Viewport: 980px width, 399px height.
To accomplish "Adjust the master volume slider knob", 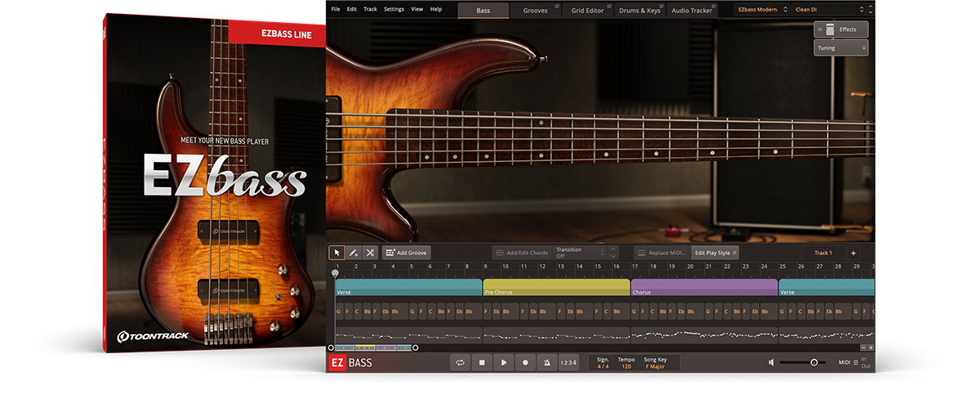I will point(813,362).
